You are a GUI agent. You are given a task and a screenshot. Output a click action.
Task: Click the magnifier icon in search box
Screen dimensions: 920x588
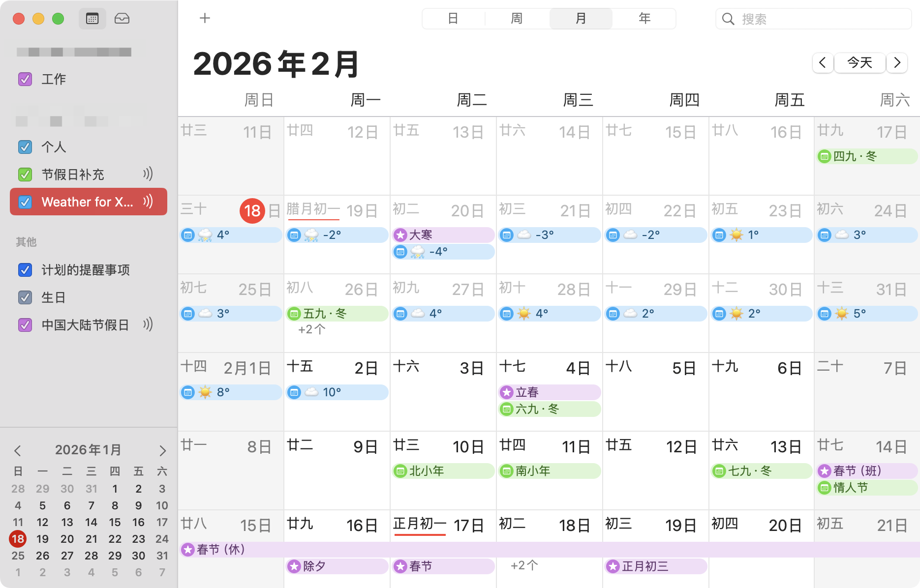tap(728, 19)
